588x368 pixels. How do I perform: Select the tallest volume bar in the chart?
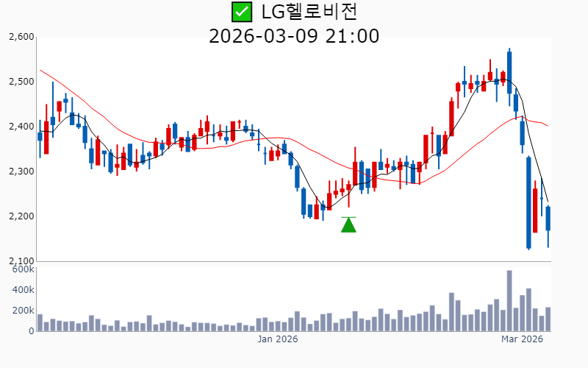509,301
